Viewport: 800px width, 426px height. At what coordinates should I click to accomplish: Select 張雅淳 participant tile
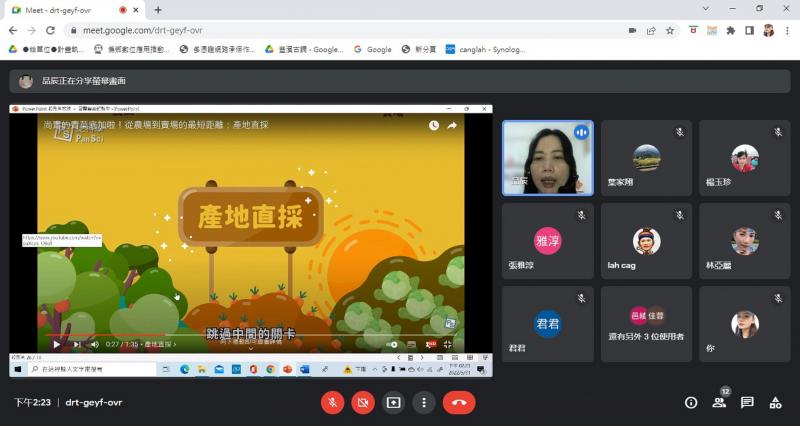point(548,241)
